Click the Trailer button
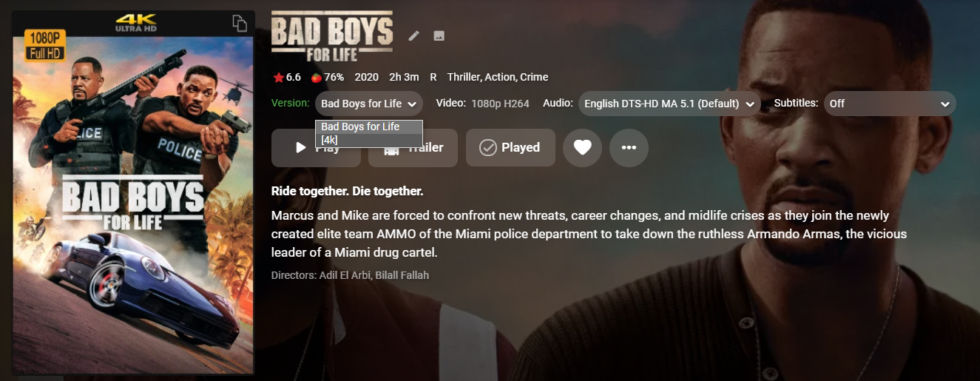The image size is (980, 381). (413, 147)
